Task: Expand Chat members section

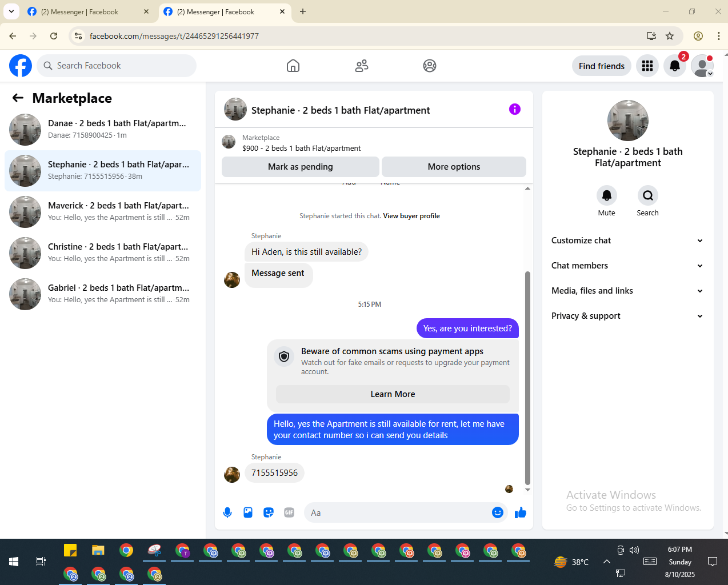Action: point(627,266)
